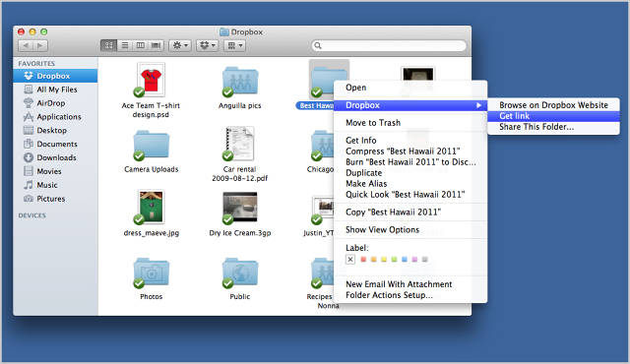Remove label with the X box
This screenshot has width=630, height=364.
coord(350,260)
